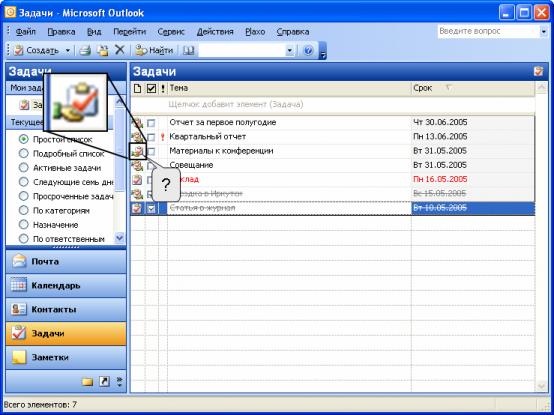Click the Create (Создать) new task icon
This screenshot has height=415, width=554.
(18, 51)
